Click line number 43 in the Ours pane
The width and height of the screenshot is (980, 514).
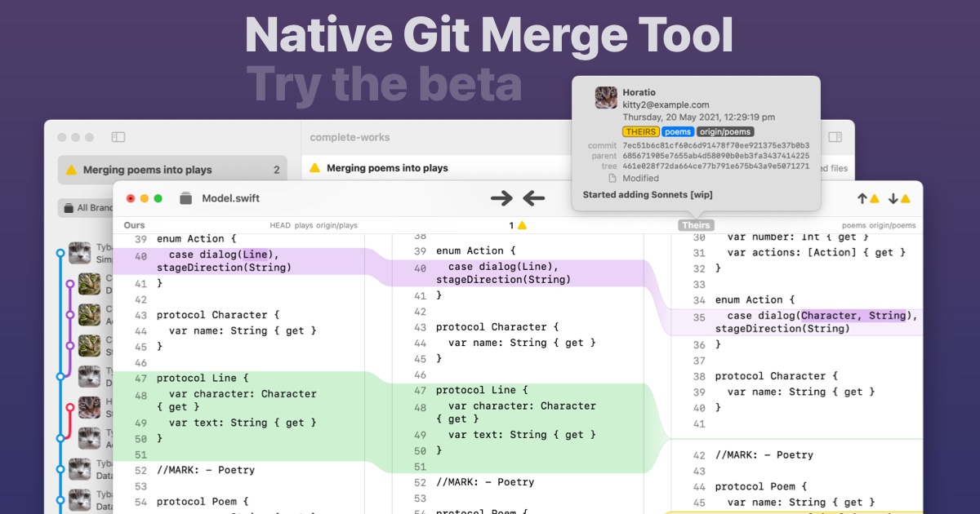point(140,315)
